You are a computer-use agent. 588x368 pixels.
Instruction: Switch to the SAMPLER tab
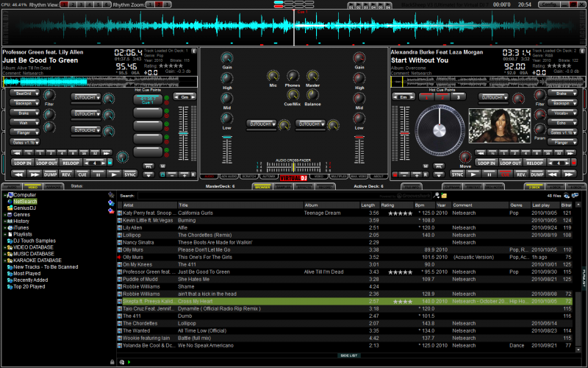284,187
